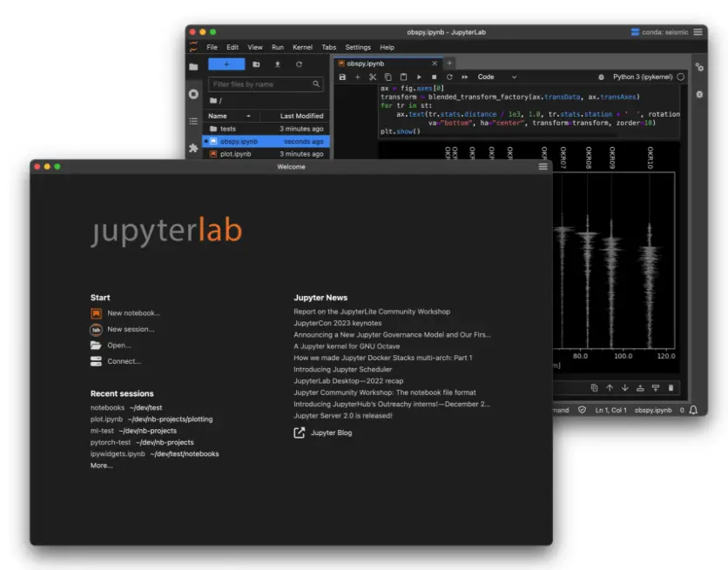728x570 pixels.
Task: Open debugger bug icon in notebook toolbar
Action: pos(601,77)
